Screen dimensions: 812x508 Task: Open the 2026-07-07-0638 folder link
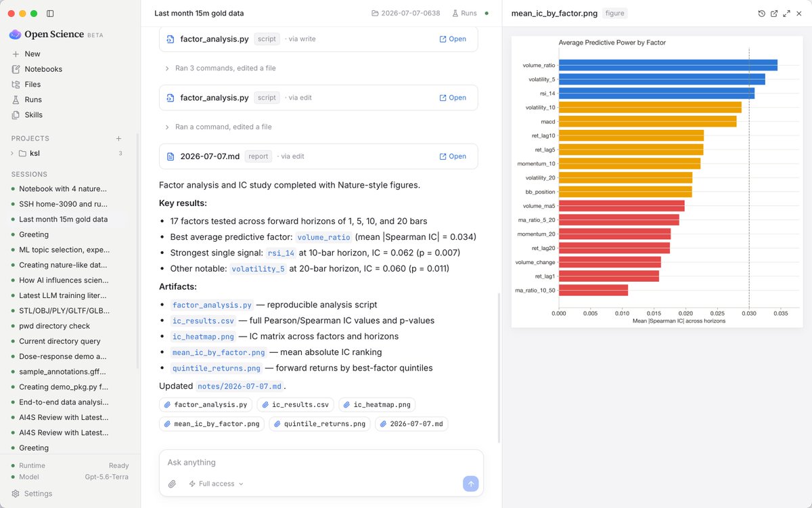(x=406, y=13)
